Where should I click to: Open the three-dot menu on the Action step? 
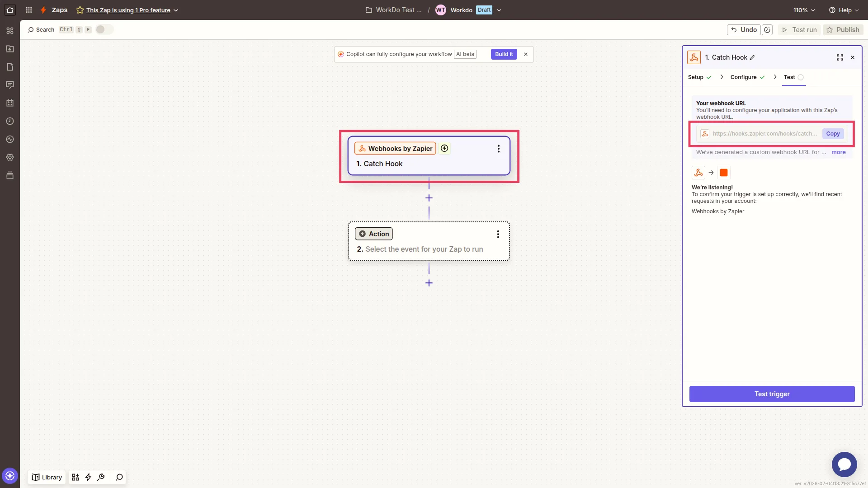tap(498, 234)
